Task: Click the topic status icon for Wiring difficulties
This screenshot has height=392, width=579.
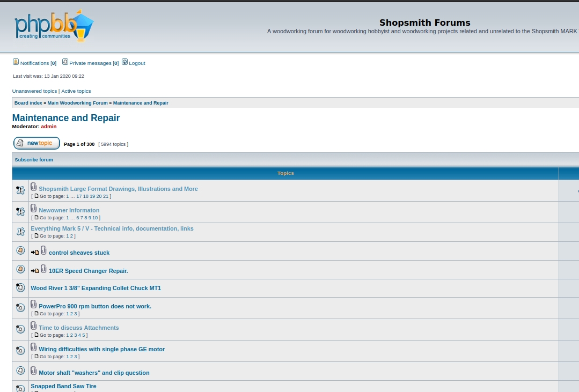Action: (20, 350)
